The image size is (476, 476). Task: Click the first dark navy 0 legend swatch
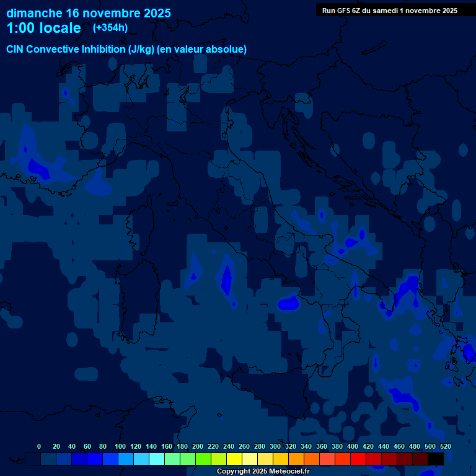coord(33,459)
